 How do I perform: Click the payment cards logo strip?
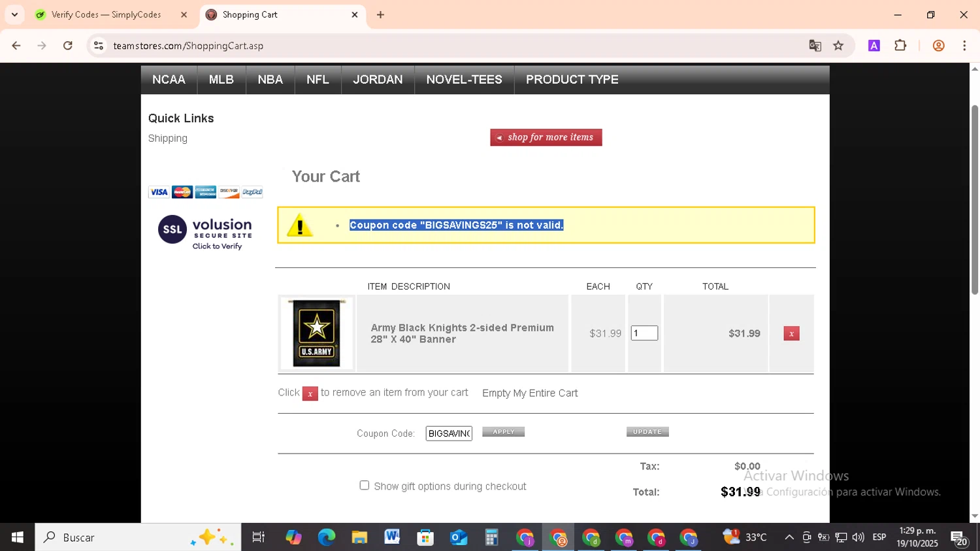coord(205,192)
